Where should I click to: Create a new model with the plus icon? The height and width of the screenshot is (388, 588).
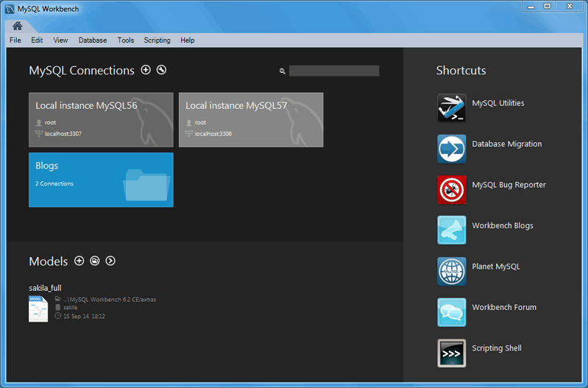coord(79,261)
